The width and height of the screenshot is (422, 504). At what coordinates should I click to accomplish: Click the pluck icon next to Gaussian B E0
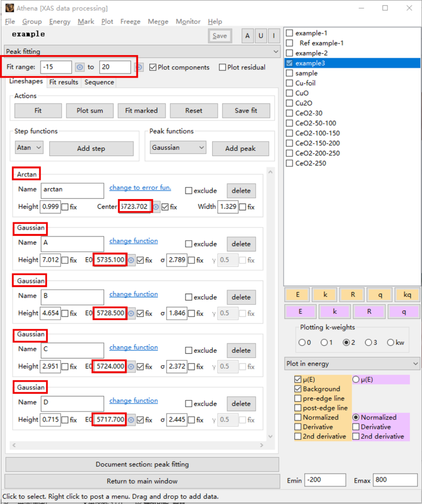[x=131, y=313]
